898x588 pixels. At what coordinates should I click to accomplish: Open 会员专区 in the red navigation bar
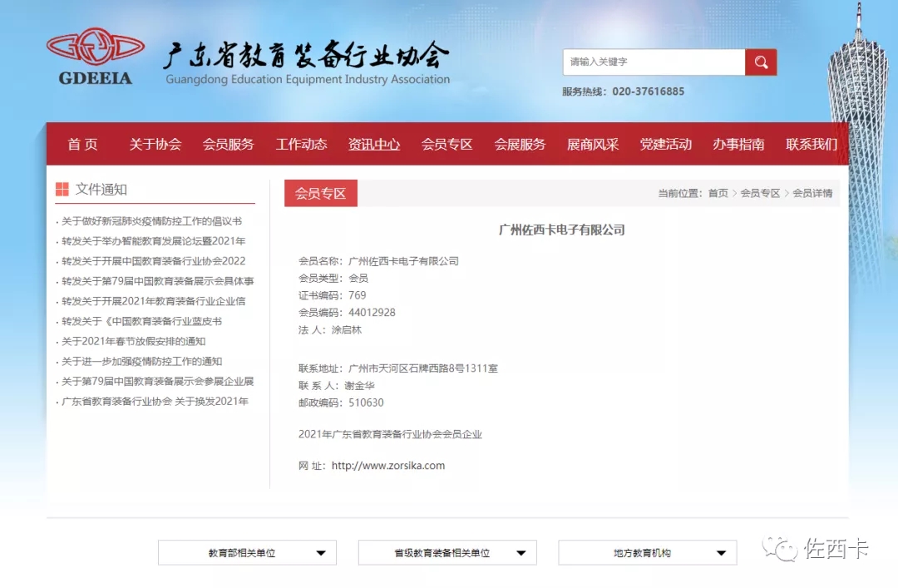(x=447, y=144)
